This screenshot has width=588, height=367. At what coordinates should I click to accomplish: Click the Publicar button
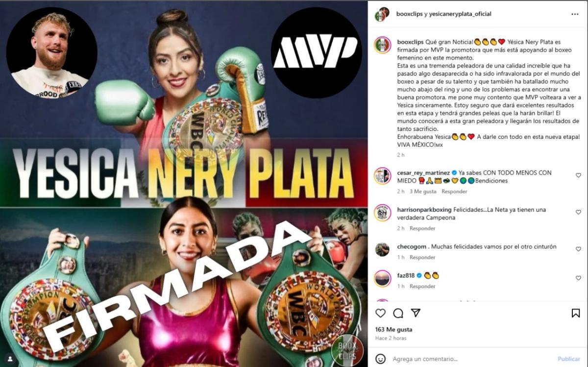[x=569, y=359]
